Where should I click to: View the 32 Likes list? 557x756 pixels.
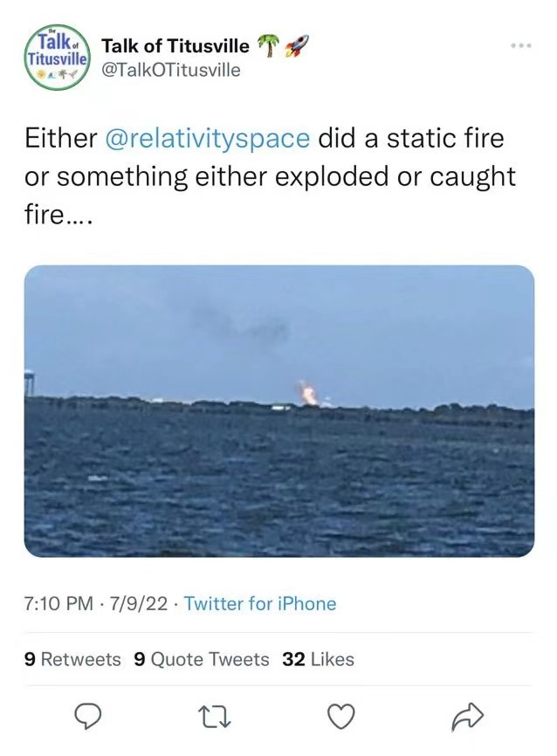pos(319,659)
